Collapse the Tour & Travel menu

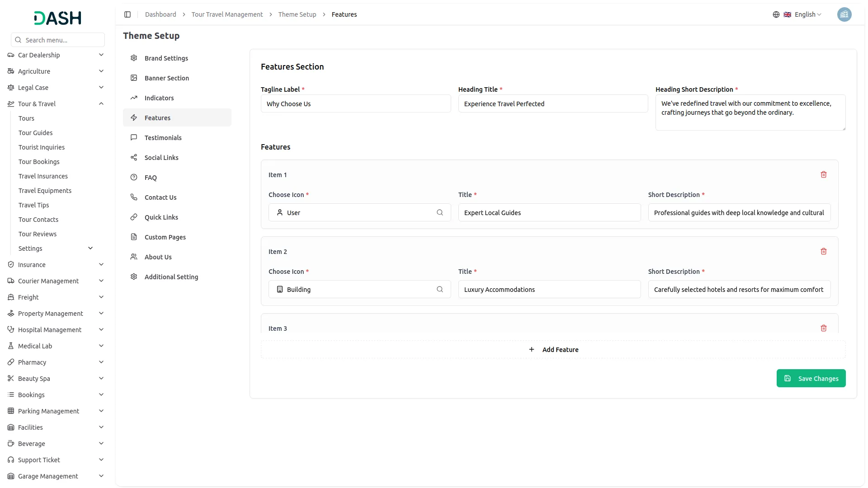coord(101,104)
